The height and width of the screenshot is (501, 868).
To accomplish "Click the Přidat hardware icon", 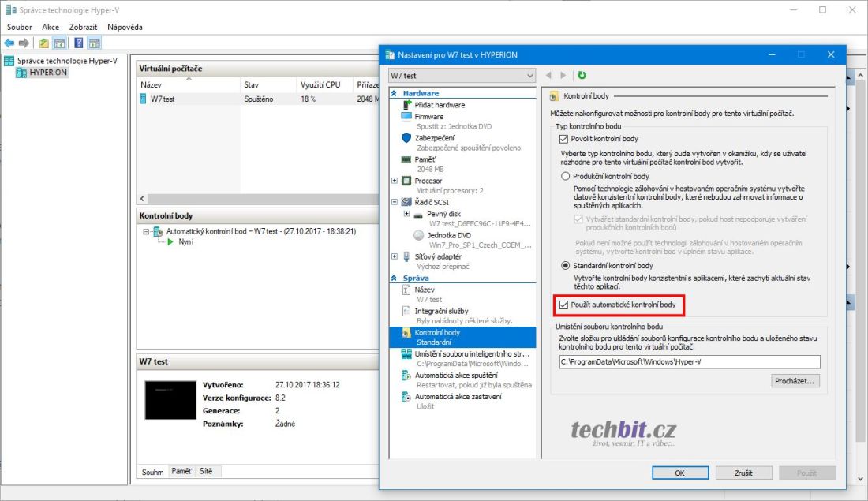I will point(406,105).
